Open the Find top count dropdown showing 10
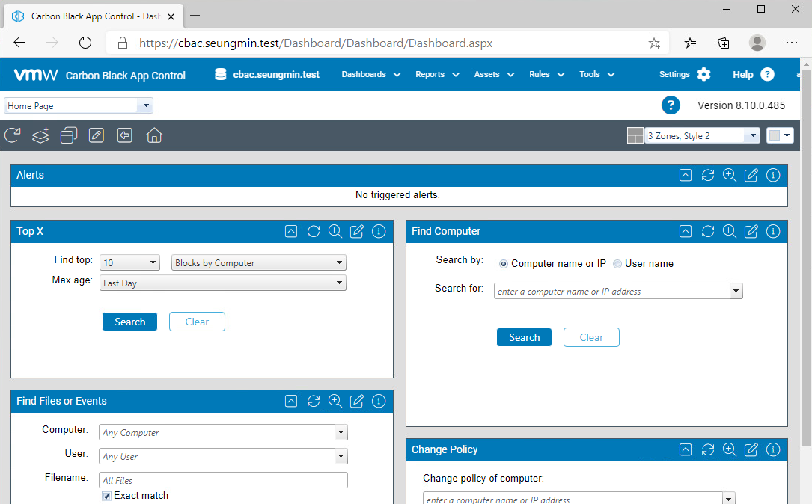812x504 pixels. point(129,263)
